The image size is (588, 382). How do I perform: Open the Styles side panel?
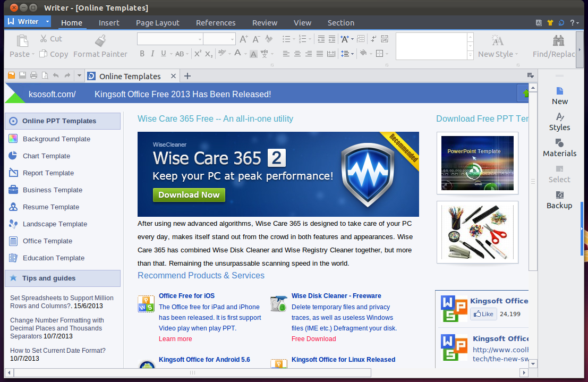559,122
